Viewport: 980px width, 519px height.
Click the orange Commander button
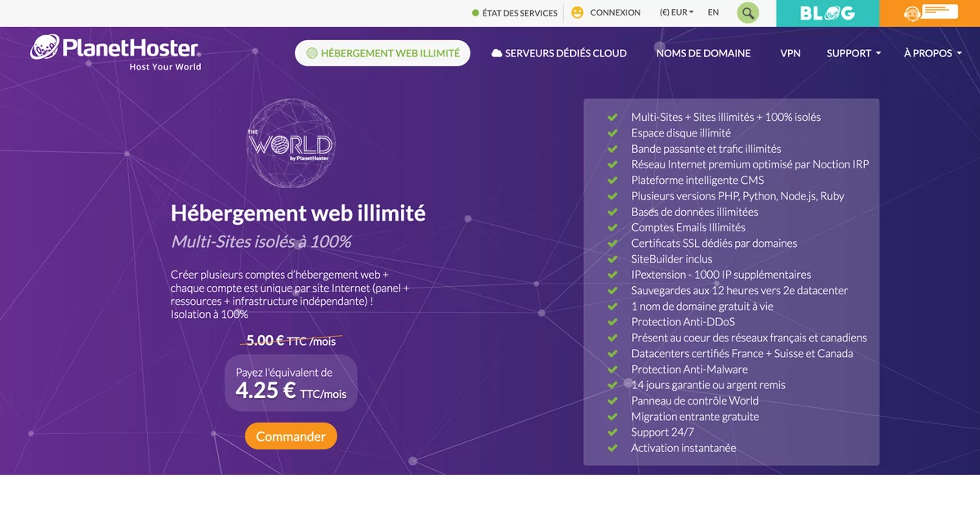(291, 436)
